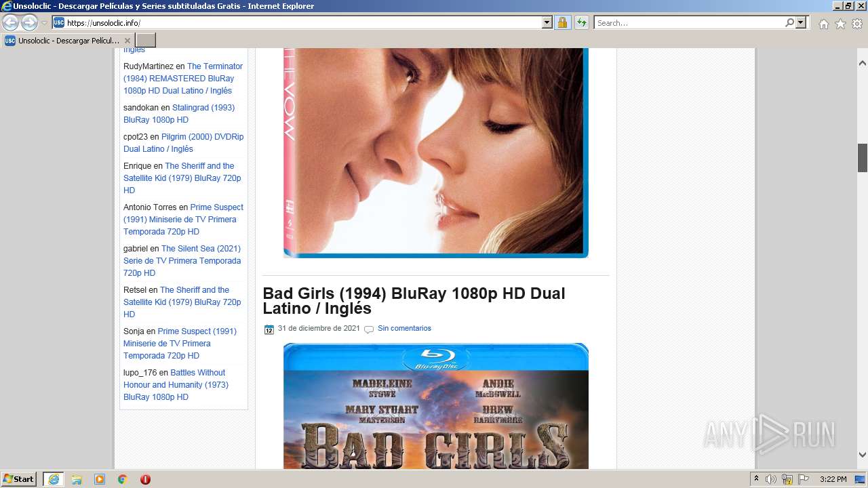Open the Sin comentarios link
Image resolution: width=868 pixels, height=488 pixels.
404,329
